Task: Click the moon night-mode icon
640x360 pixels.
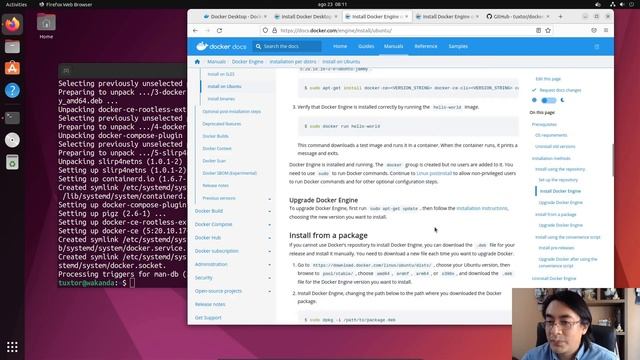Action: point(562,100)
